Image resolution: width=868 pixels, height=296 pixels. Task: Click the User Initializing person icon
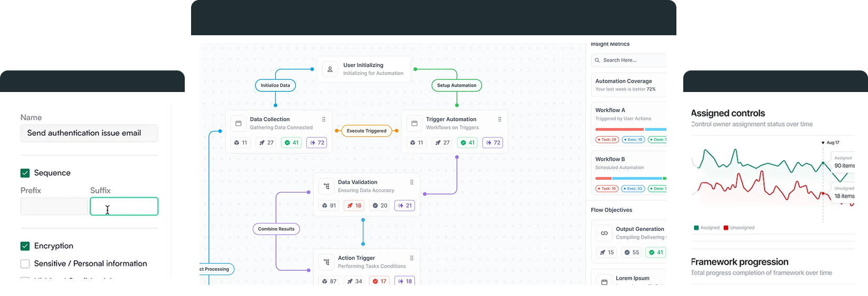[330, 69]
